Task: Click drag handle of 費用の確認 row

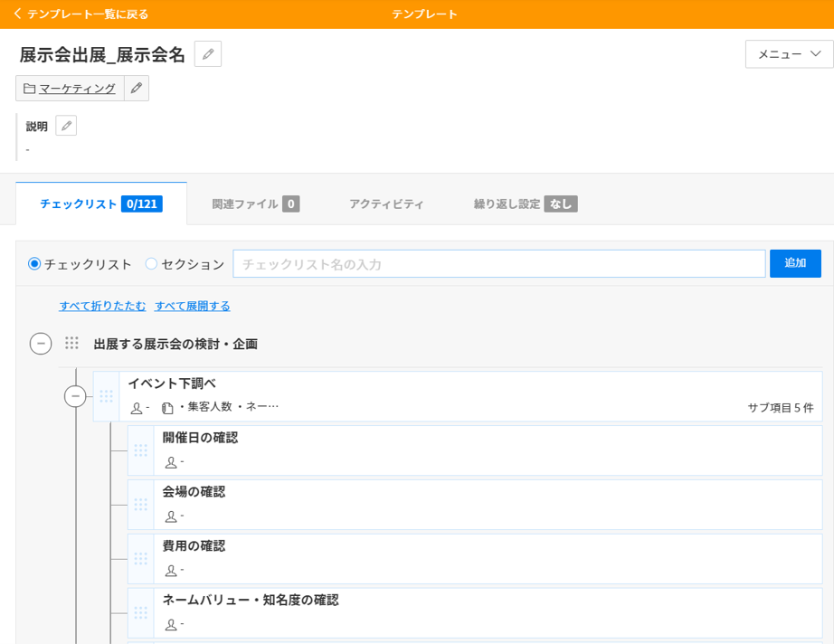Action: 141,559
